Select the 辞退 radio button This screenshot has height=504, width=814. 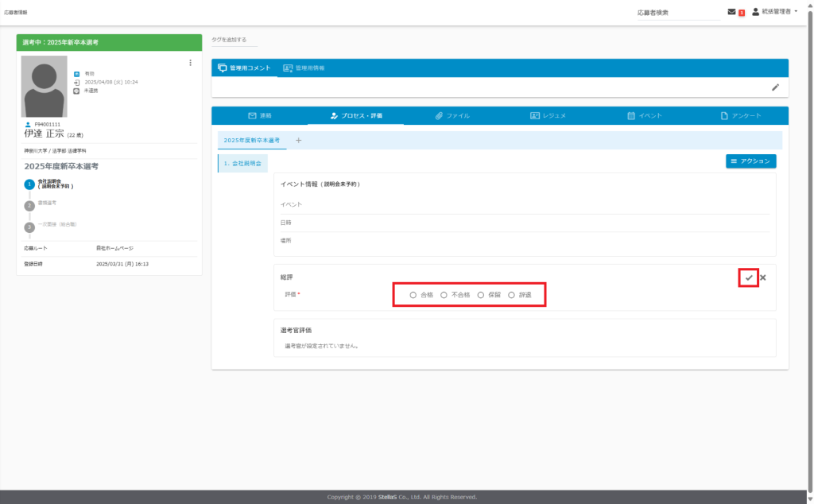pyautogui.click(x=512, y=295)
